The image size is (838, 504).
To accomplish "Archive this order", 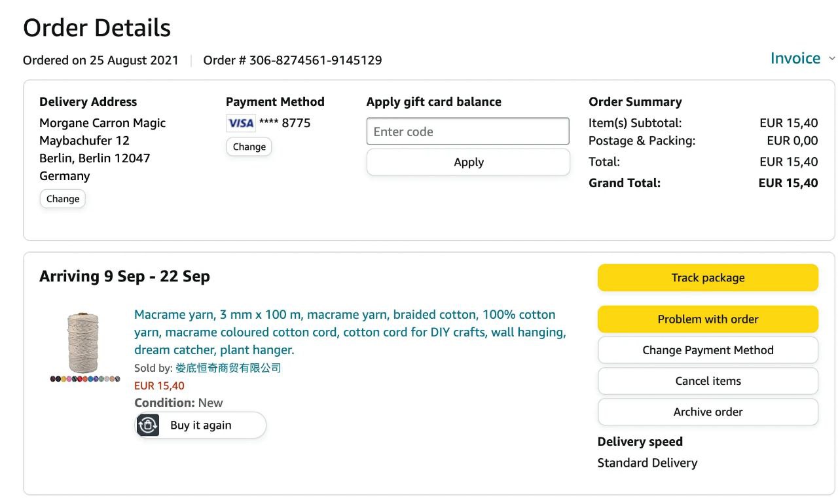I will (708, 412).
